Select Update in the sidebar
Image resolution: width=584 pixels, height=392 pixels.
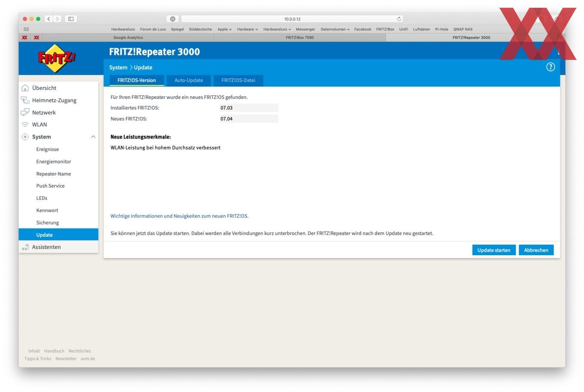58,235
